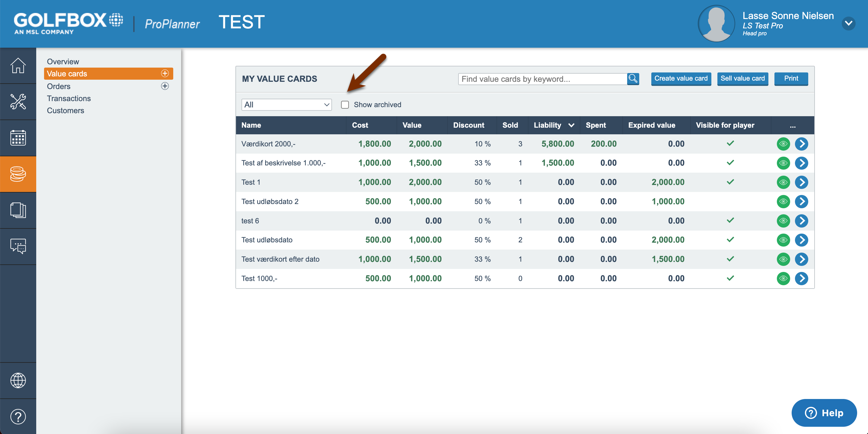Image resolution: width=868 pixels, height=434 pixels.
Task: Toggle the Show archived checkbox
Action: click(345, 105)
